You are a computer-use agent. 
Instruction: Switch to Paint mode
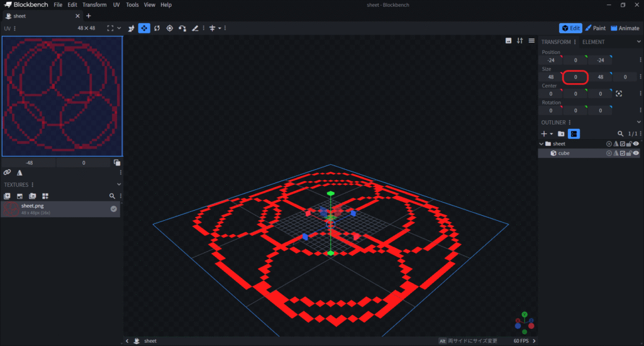pyautogui.click(x=595, y=28)
